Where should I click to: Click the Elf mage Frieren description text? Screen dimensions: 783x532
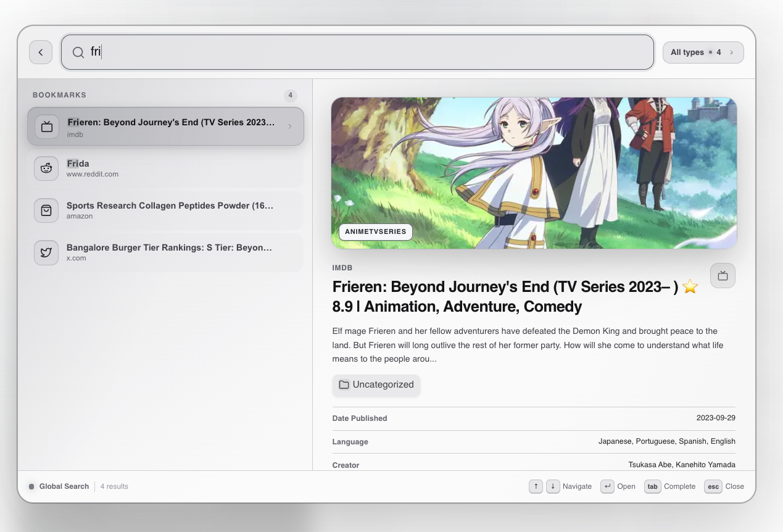[x=528, y=345]
